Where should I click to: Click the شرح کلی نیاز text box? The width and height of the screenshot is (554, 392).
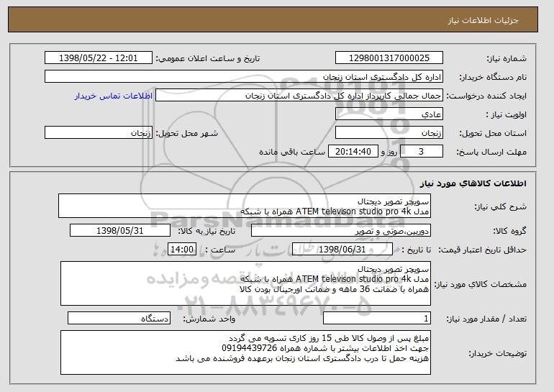pyautogui.click(x=245, y=206)
